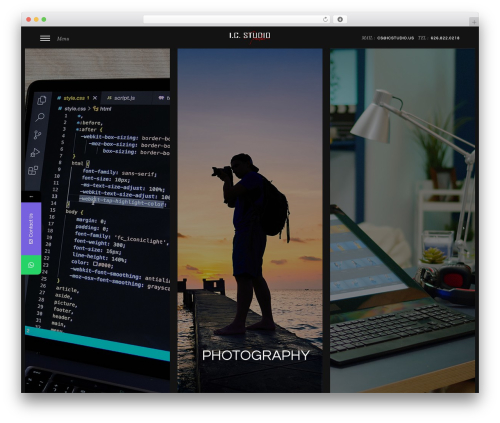Click the browser download icon
The width and height of the screenshot is (500, 423).
340,19
